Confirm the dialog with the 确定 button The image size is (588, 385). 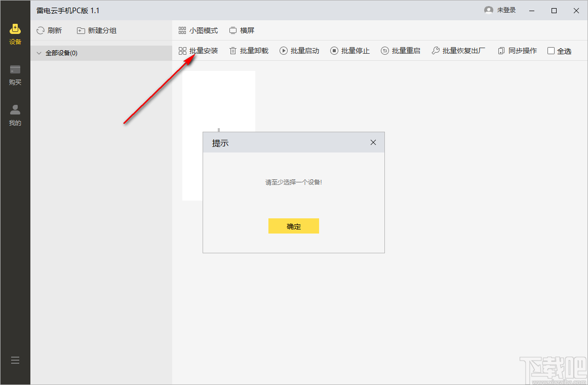coord(294,226)
